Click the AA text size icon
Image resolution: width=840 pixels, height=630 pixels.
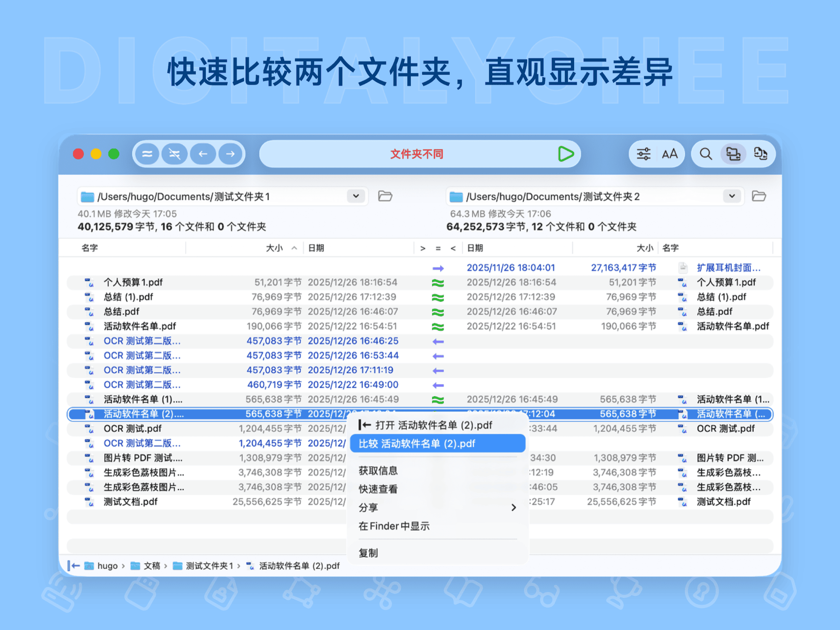pos(669,154)
